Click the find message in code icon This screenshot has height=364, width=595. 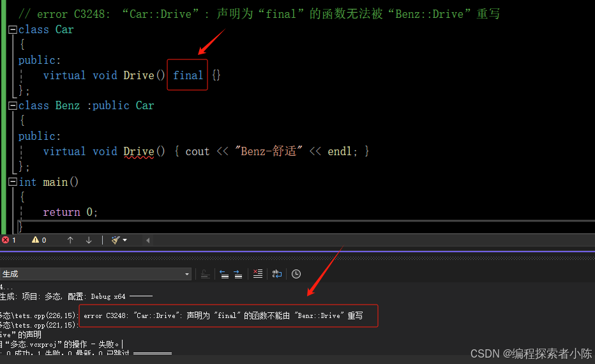[x=206, y=274]
